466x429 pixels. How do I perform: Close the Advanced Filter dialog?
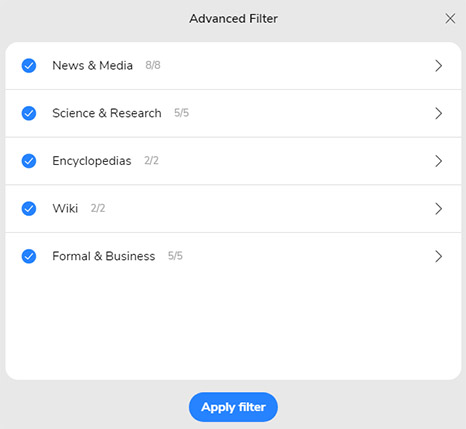[450, 19]
